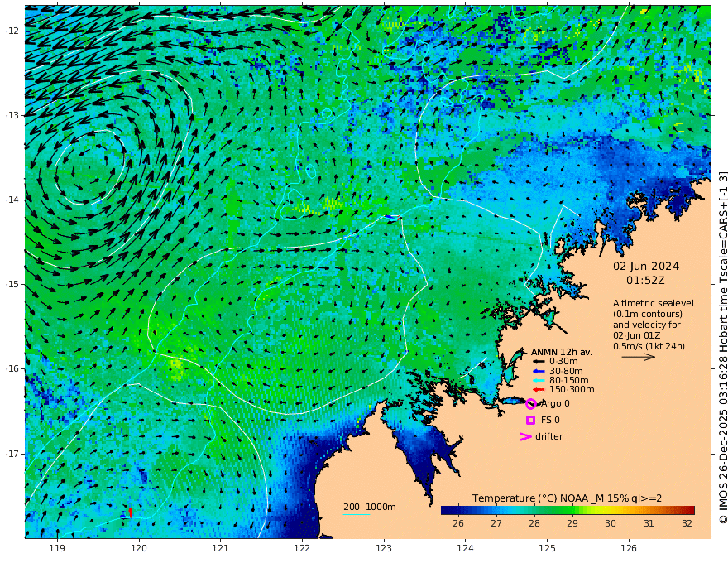
Task: Click the 'ANMN 12h av.' legend heading
Action: point(562,352)
